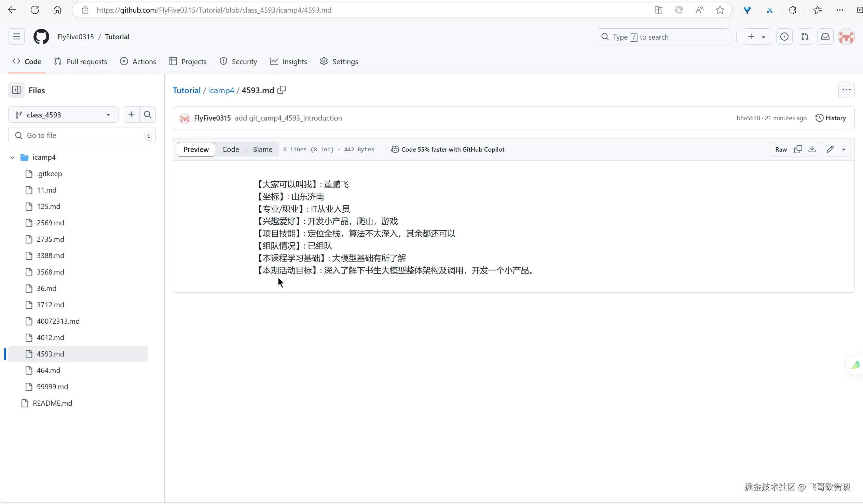This screenshot has width=863, height=504.
Task: Download the raw file
Action: point(812,149)
